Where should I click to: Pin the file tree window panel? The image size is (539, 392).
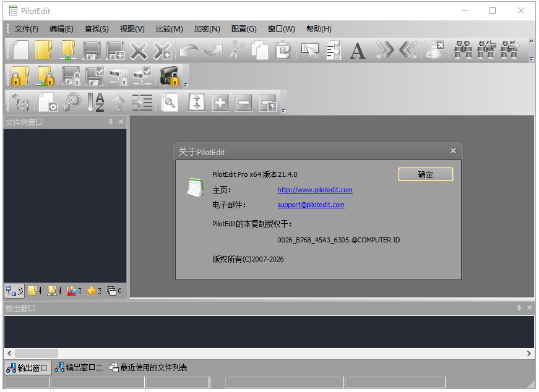(111, 122)
